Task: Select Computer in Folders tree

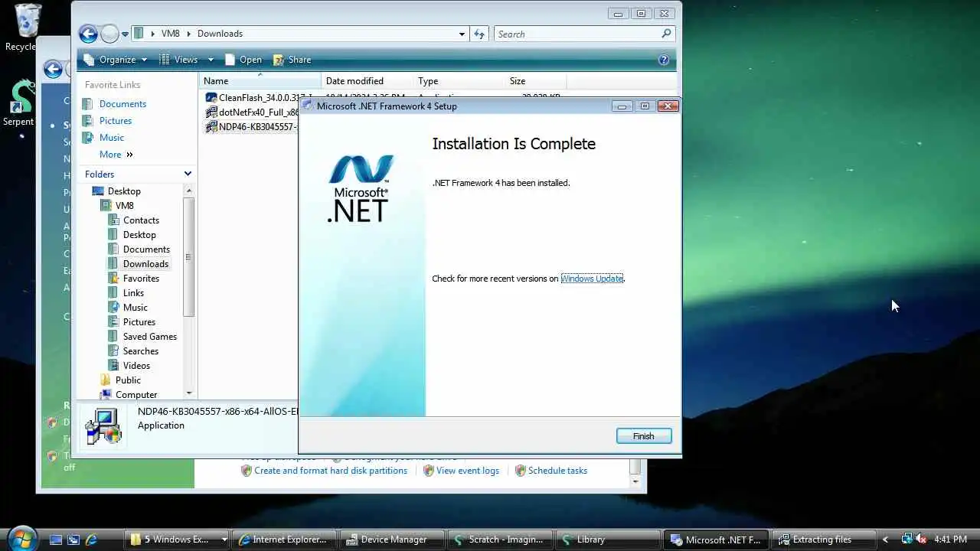Action: click(136, 395)
